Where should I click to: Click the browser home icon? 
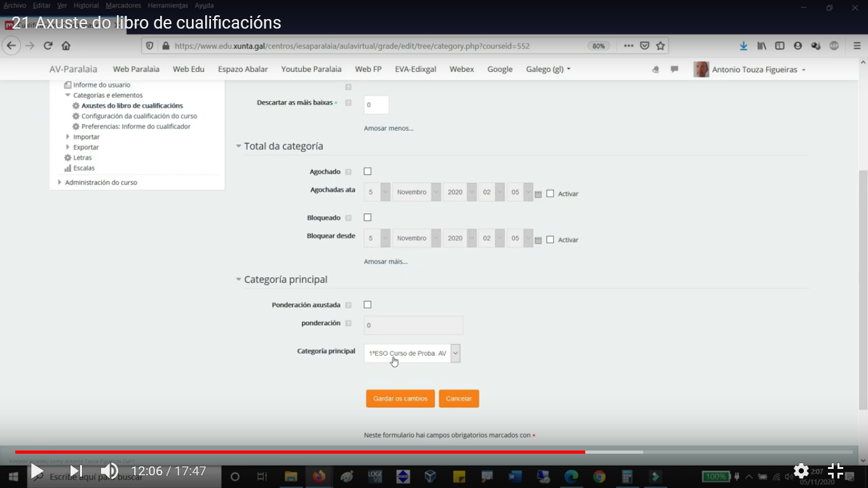click(66, 46)
